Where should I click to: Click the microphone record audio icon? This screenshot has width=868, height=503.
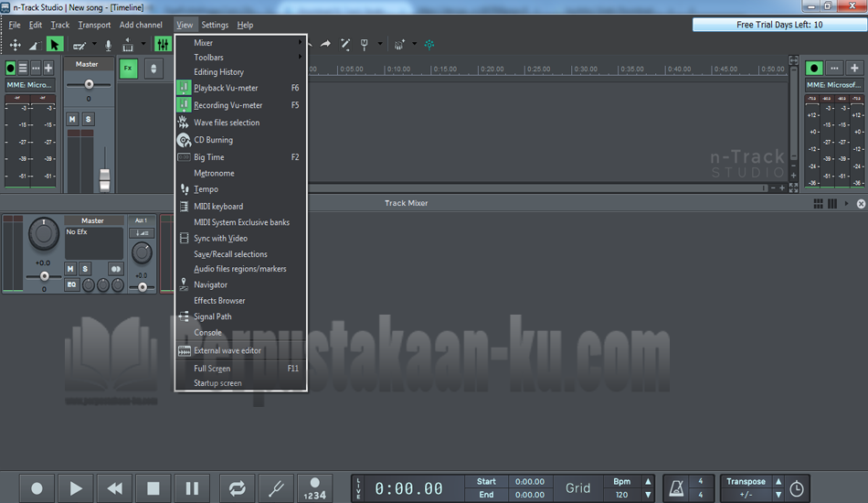point(109,45)
